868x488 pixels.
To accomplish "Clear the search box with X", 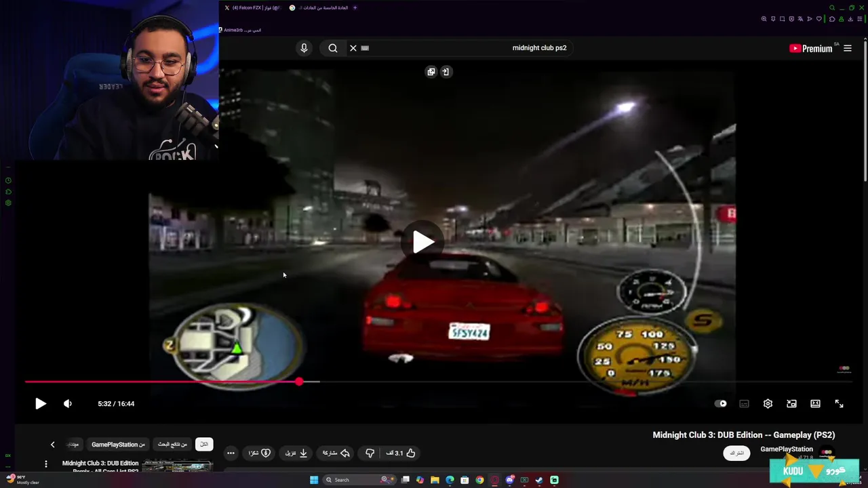I will (x=353, y=48).
